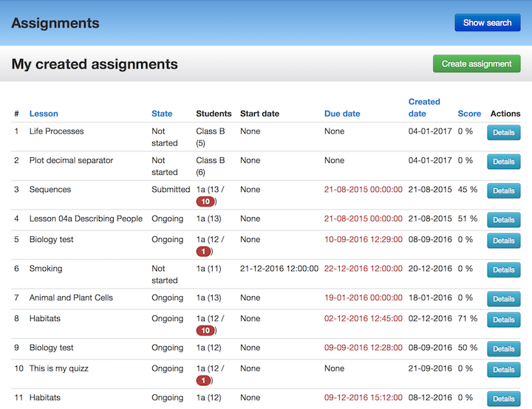
Task: Click Class B (5) students cell
Action: tap(211, 137)
